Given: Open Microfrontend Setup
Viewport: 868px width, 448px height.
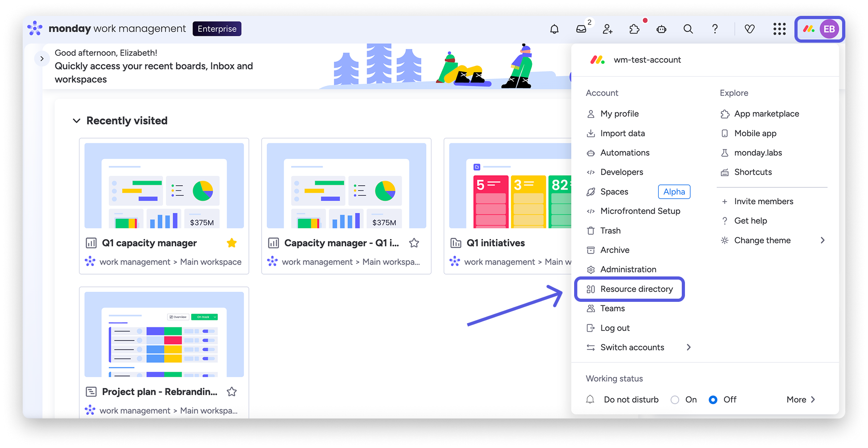Looking at the screenshot, I should (x=640, y=211).
